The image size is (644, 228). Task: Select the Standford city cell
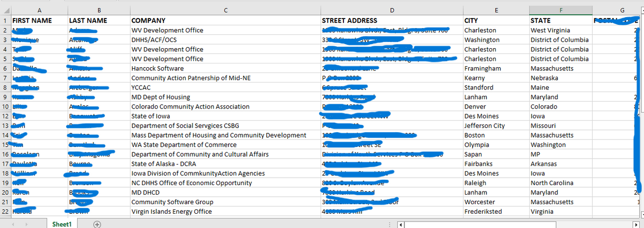[x=496, y=87]
